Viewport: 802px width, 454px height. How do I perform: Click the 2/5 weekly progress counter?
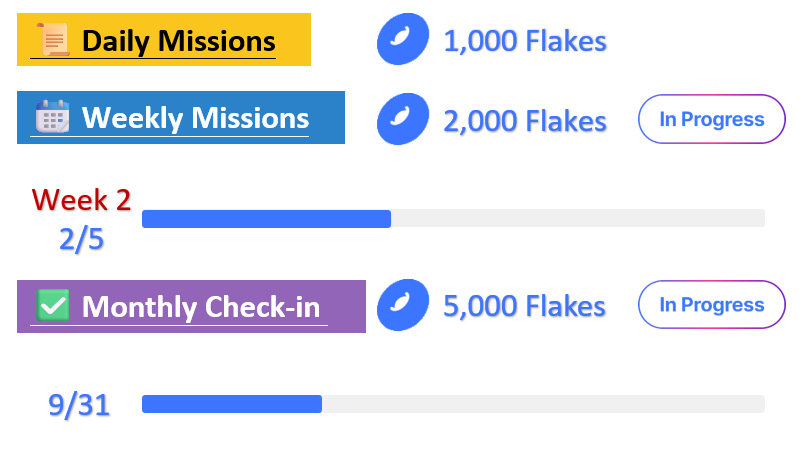81,238
